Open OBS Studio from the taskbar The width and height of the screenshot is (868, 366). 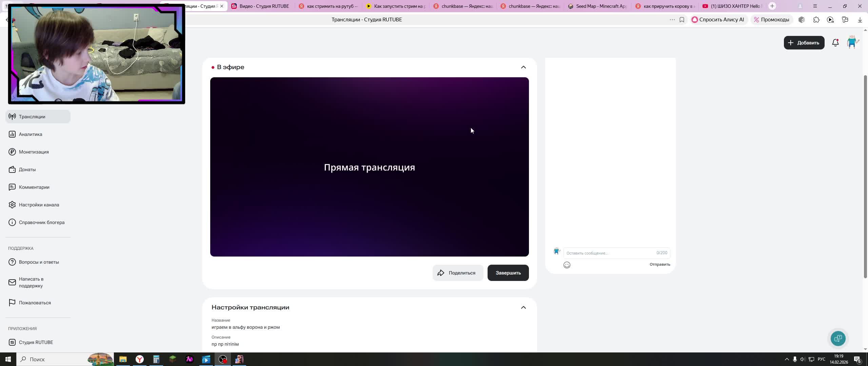[x=223, y=359]
